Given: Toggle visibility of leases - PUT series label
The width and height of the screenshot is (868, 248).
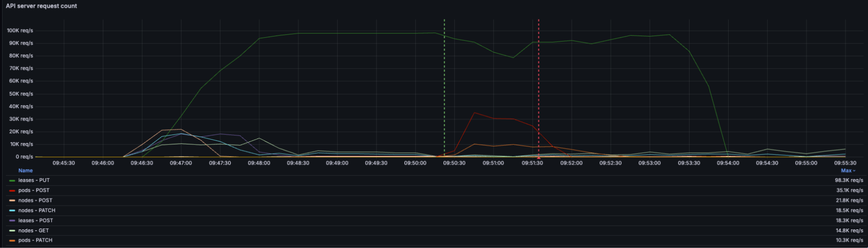Looking at the screenshot, I should 34,180.
